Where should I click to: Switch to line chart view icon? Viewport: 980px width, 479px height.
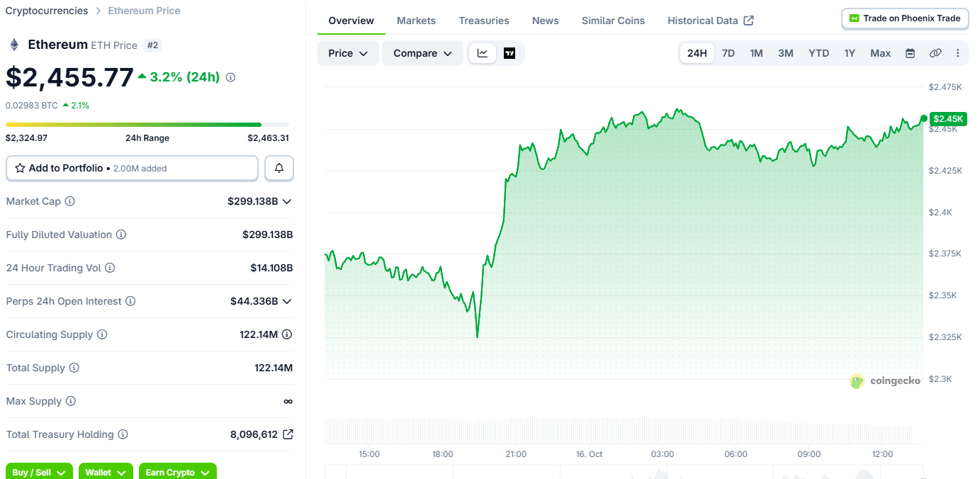(x=483, y=53)
